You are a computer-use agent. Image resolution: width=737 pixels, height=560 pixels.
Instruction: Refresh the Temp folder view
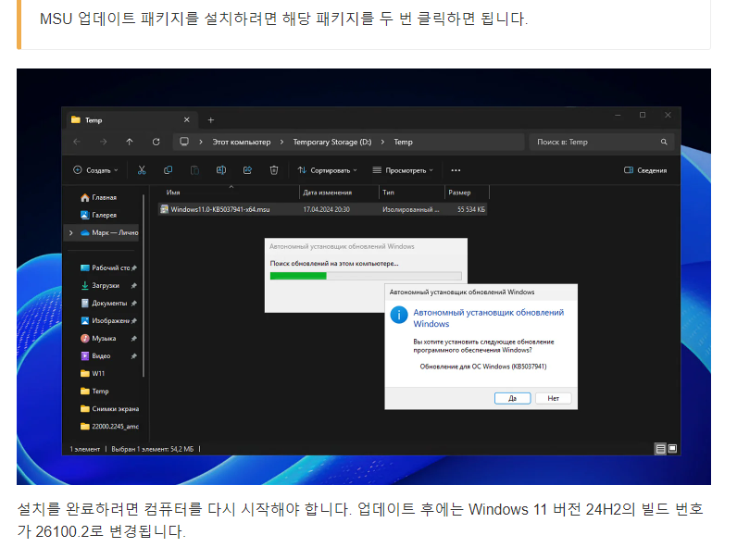click(x=156, y=142)
